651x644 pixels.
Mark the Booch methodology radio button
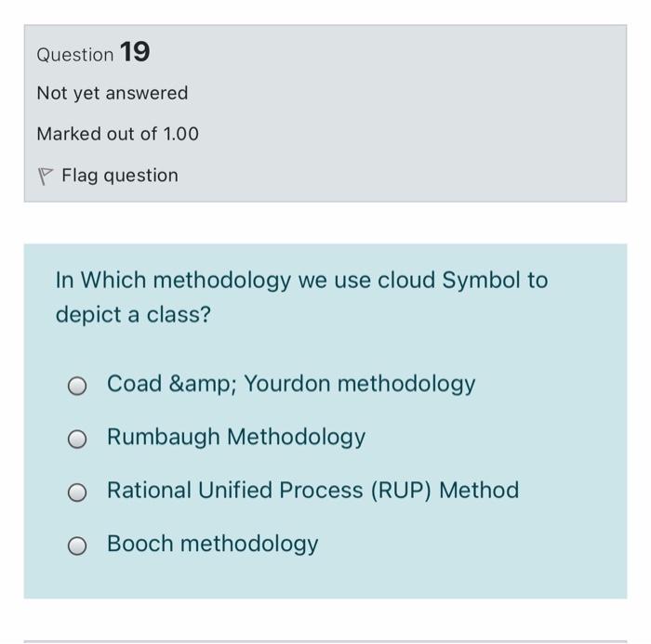pyautogui.click(x=78, y=545)
